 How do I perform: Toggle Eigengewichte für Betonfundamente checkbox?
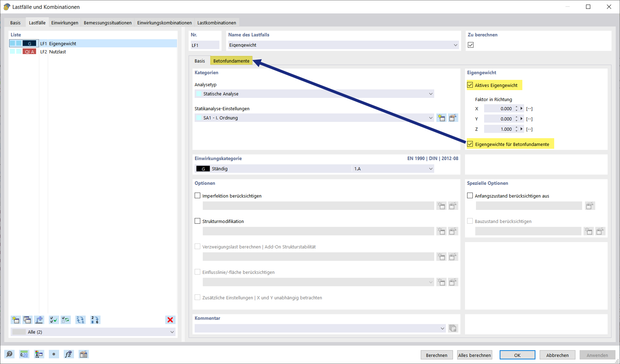tap(470, 144)
